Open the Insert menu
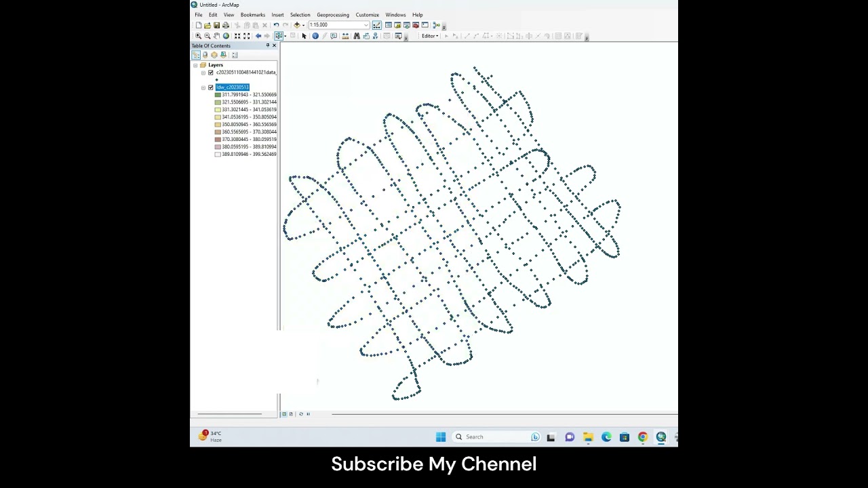This screenshot has height=488, width=868. (x=278, y=15)
